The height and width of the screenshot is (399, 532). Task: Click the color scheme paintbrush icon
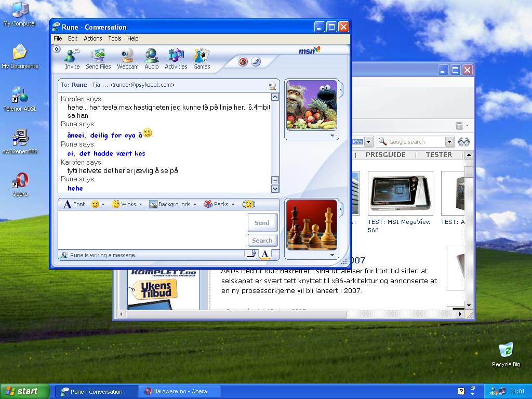(256, 62)
